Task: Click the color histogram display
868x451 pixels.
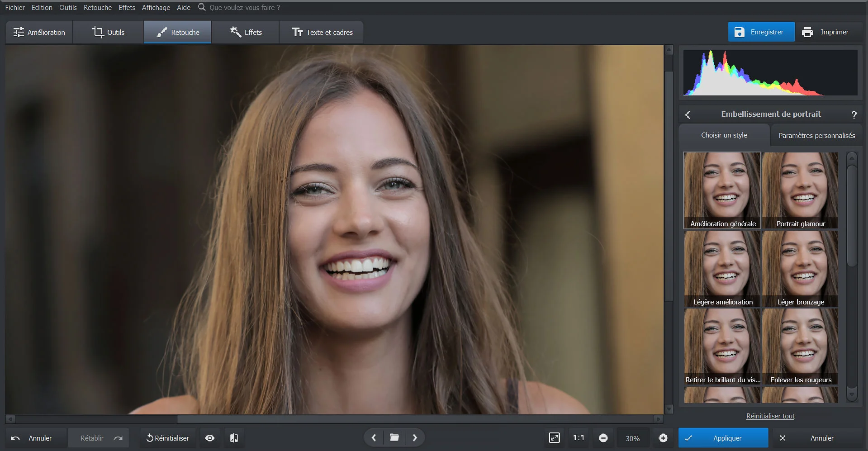Action: tap(770, 73)
